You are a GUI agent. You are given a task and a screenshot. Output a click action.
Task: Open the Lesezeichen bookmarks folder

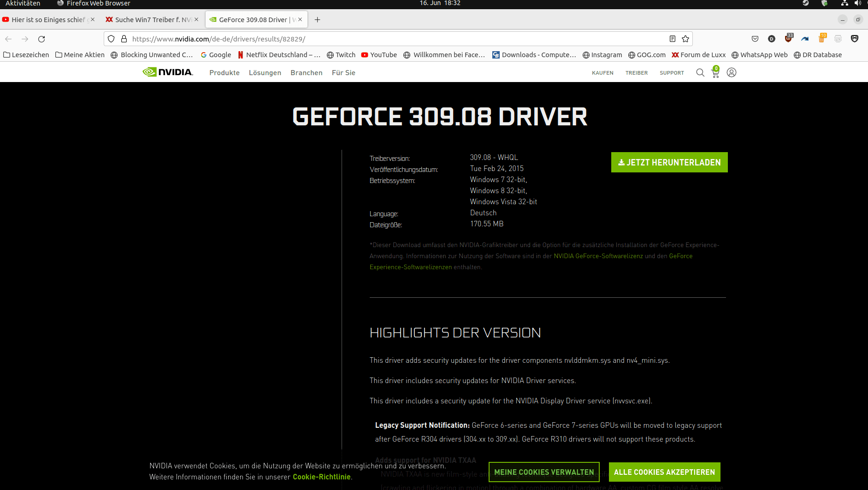point(26,55)
